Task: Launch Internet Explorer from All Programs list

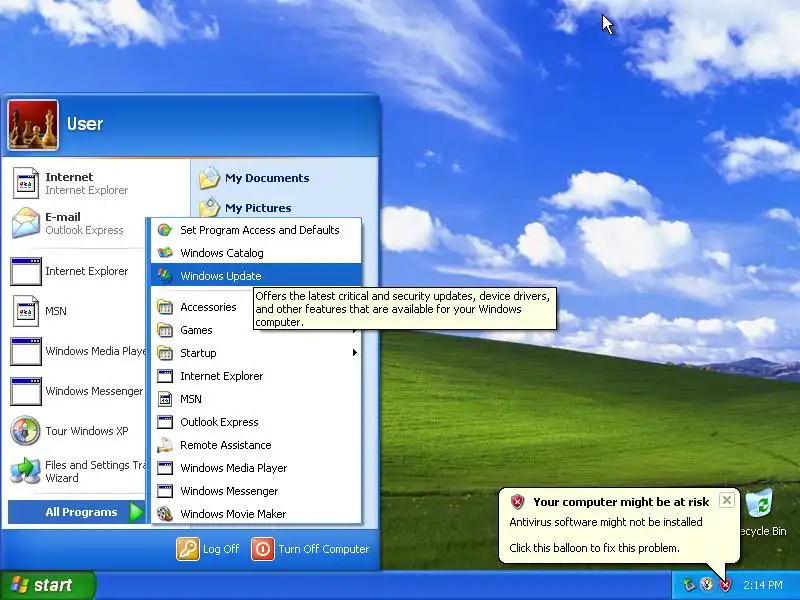Action: 256,376
